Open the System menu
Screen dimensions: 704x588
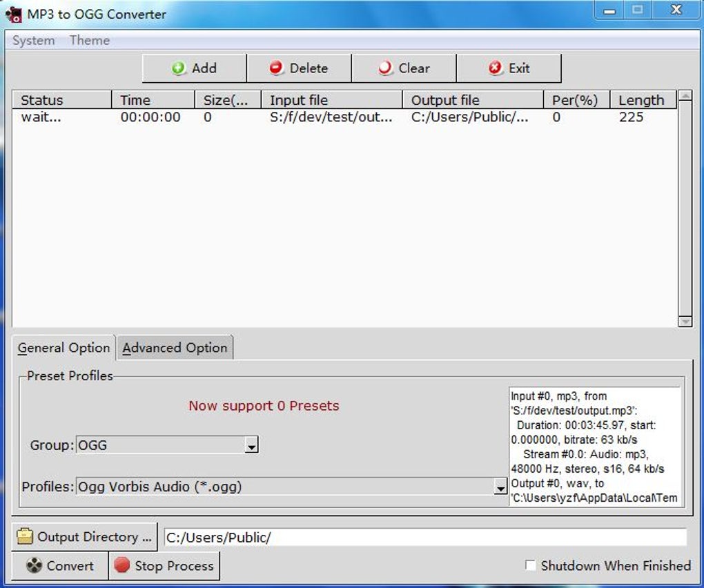[x=34, y=41]
